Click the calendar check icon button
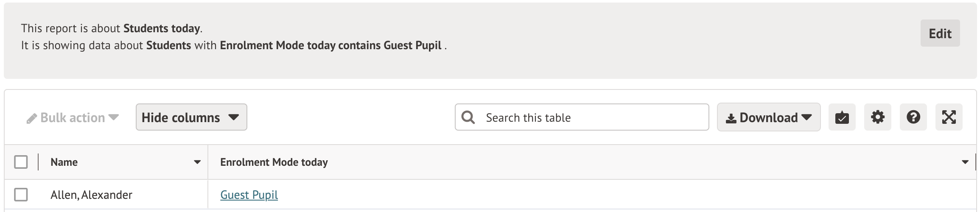Image resolution: width=980 pixels, height=212 pixels. (x=842, y=117)
